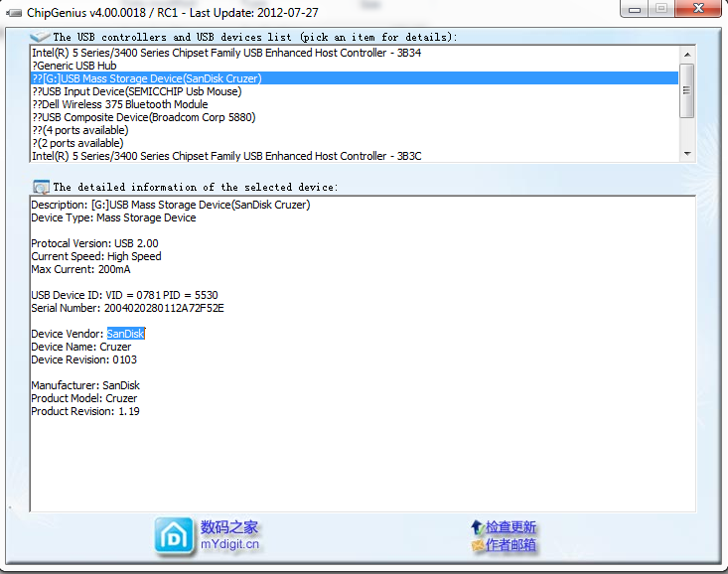
Task: Click the author email envelope icon
Action: click(x=478, y=545)
